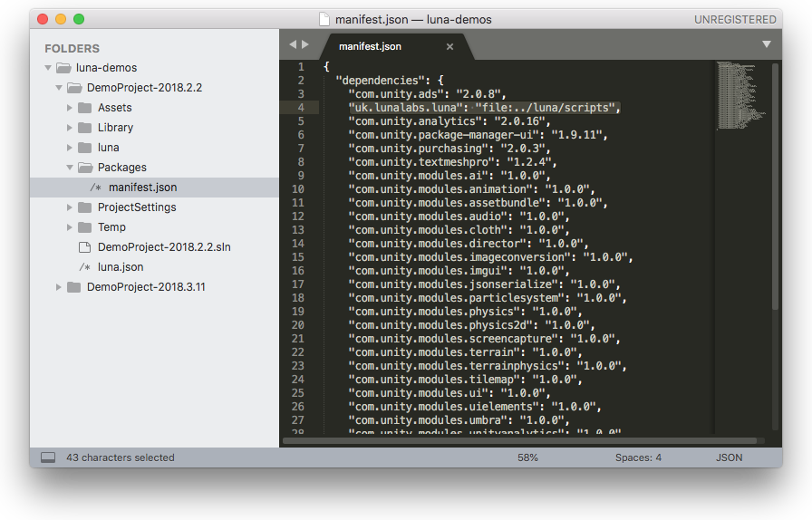
Task: Open luna.json from the sidebar
Action: [x=121, y=267]
